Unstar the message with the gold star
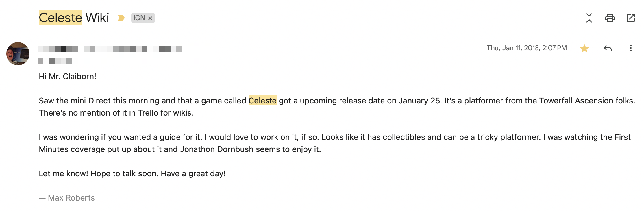Image resolution: width=644 pixels, height=211 pixels. coord(584,48)
